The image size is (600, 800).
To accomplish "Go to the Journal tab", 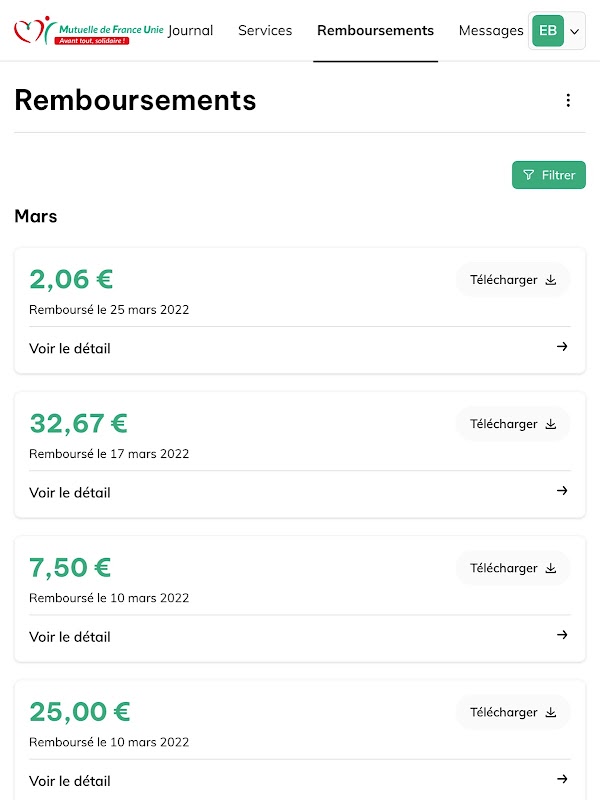I will coord(190,31).
